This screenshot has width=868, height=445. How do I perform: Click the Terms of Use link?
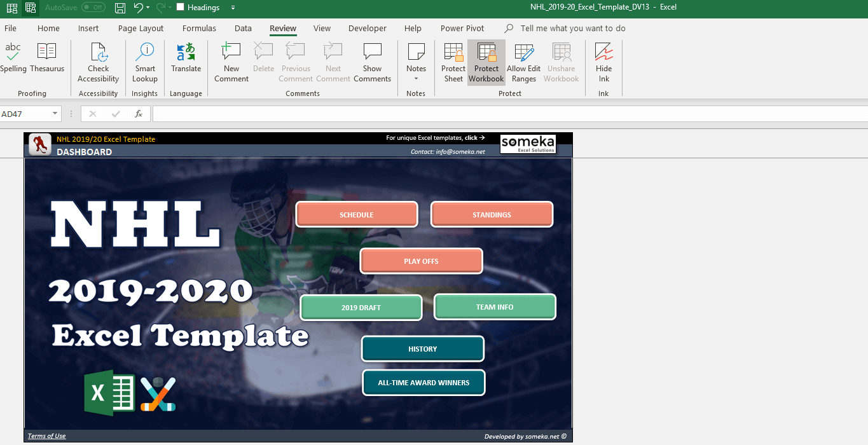coord(46,435)
